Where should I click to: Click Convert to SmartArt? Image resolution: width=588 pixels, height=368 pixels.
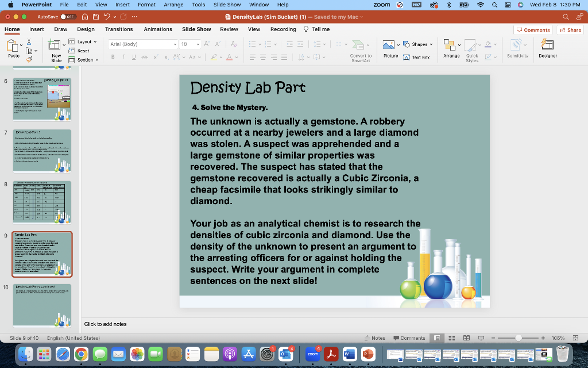[361, 51]
